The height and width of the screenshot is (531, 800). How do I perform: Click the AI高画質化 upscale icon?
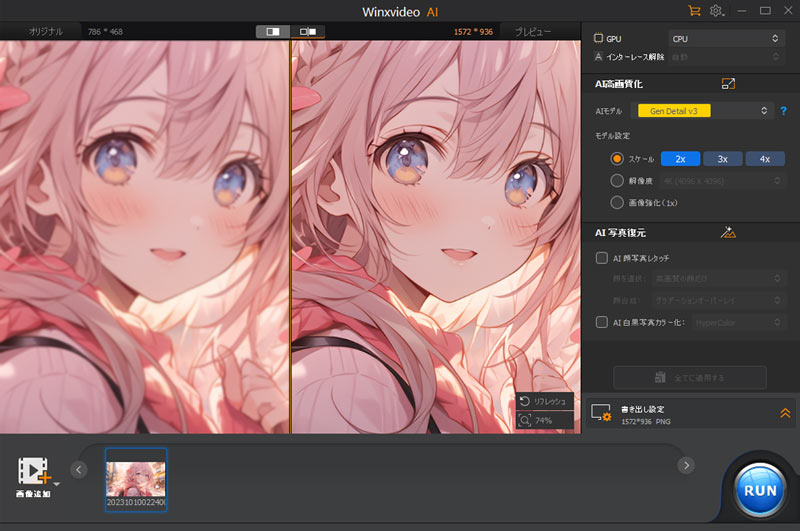point(727,84)
